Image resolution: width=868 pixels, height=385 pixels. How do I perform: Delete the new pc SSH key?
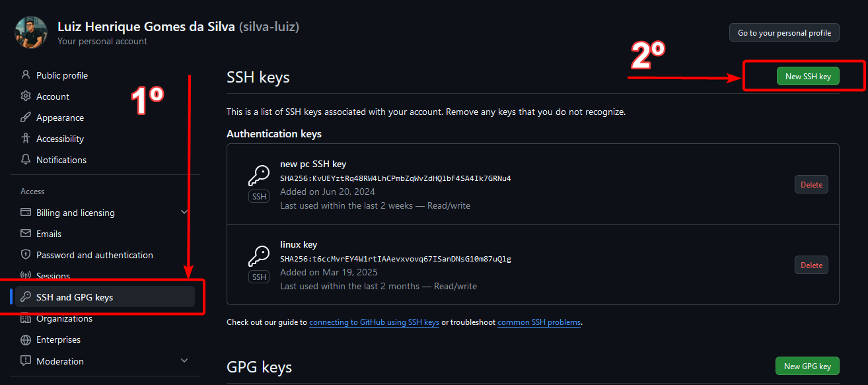(811, 185)
